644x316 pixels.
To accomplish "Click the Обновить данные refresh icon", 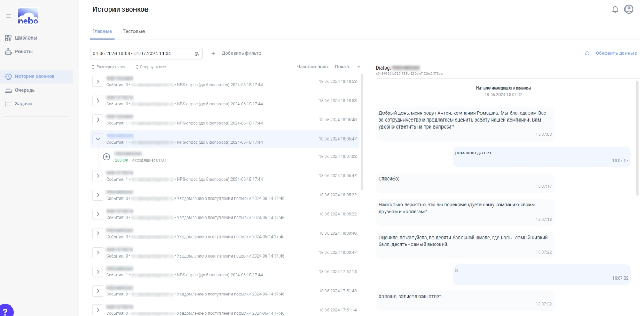I will [x=587, y=53].
